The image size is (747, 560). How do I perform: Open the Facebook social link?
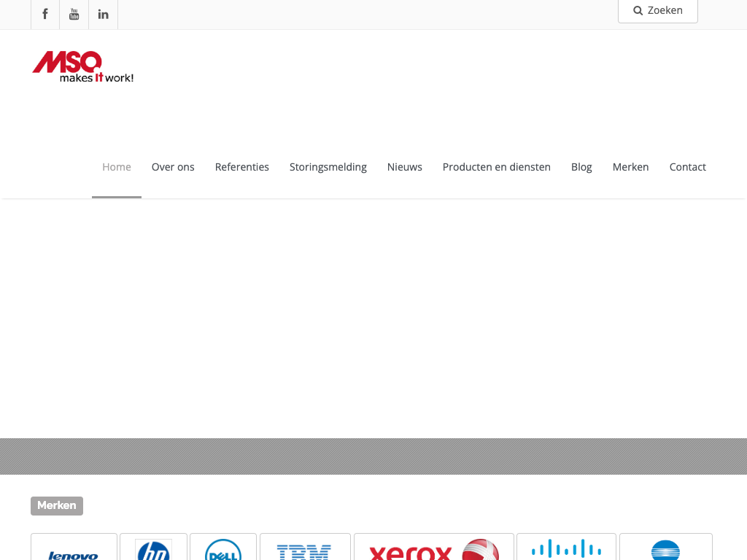45,15
